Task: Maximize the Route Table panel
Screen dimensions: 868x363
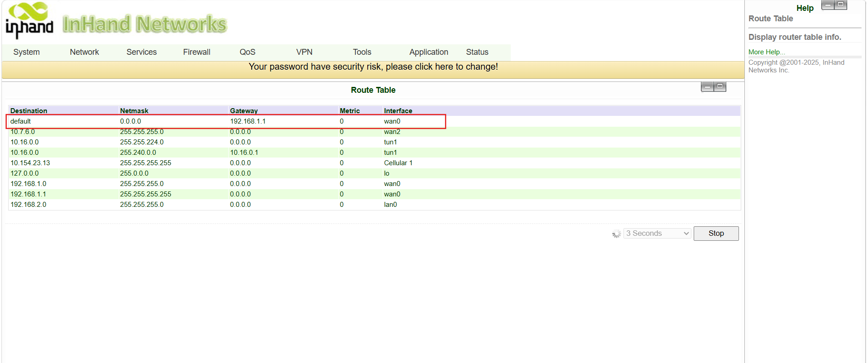Action: coord(720,86)
